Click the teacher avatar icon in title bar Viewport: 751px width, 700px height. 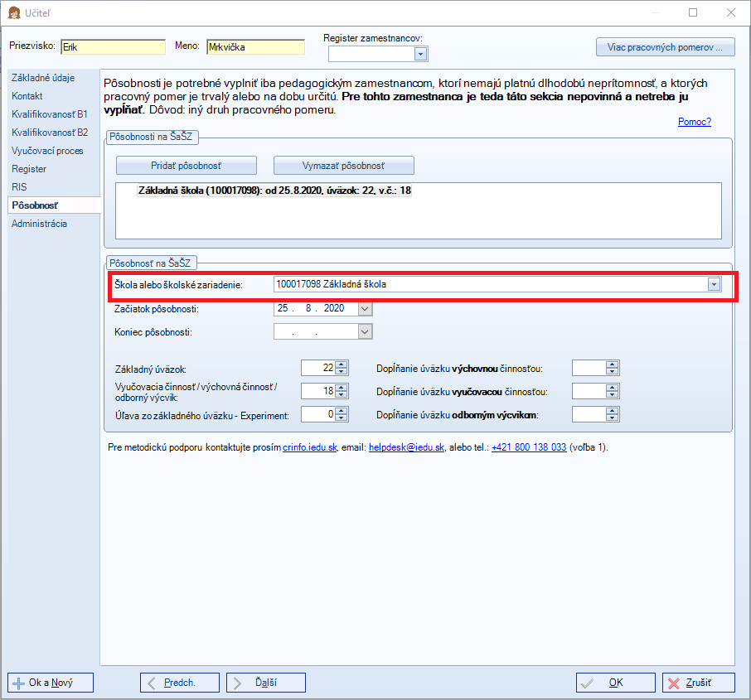pyautogui.click(x=14, y=12)
